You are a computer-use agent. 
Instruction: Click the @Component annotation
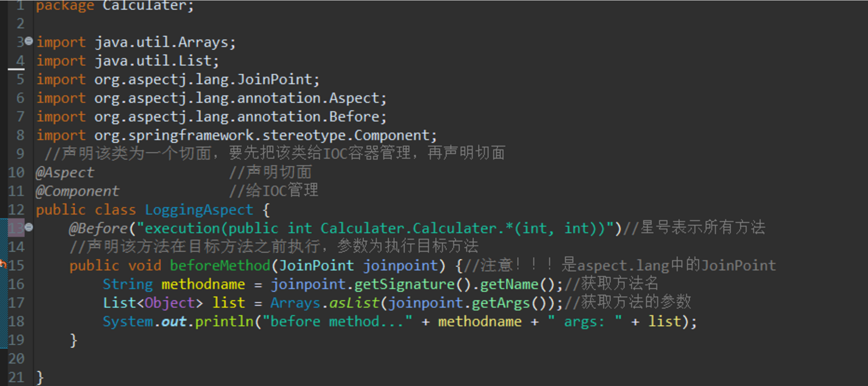click(77, 191)
